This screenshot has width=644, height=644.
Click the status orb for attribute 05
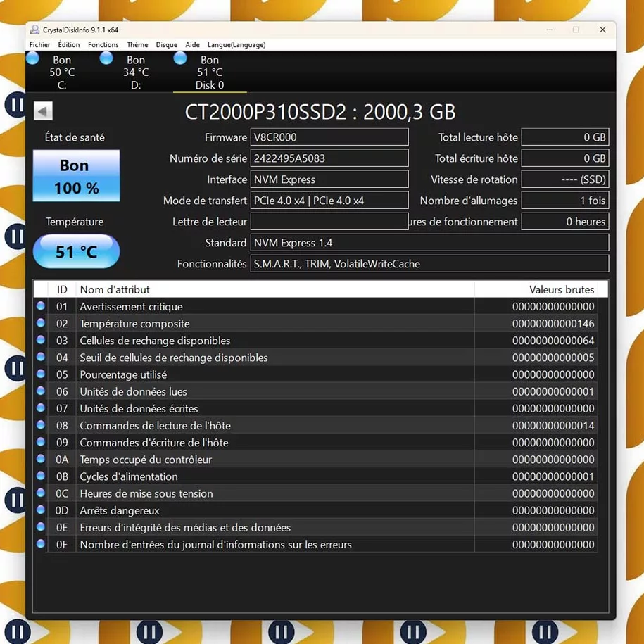point(41,373)
